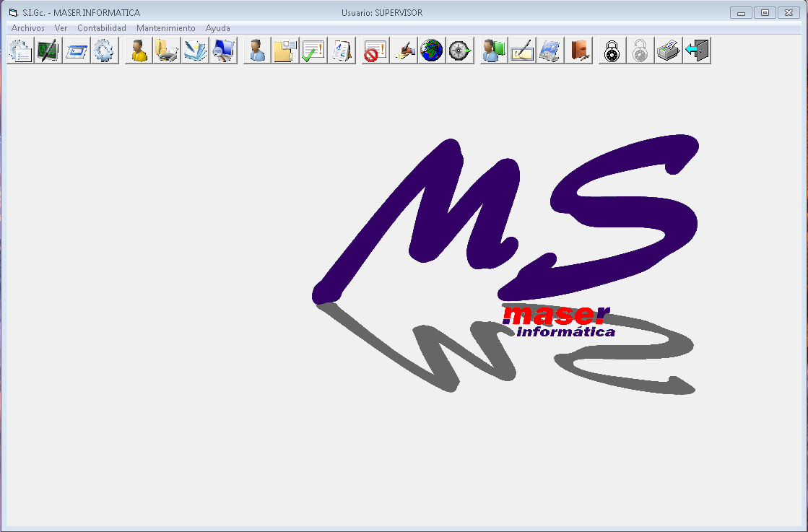Click the folder with printer icon

coord(167,51)
